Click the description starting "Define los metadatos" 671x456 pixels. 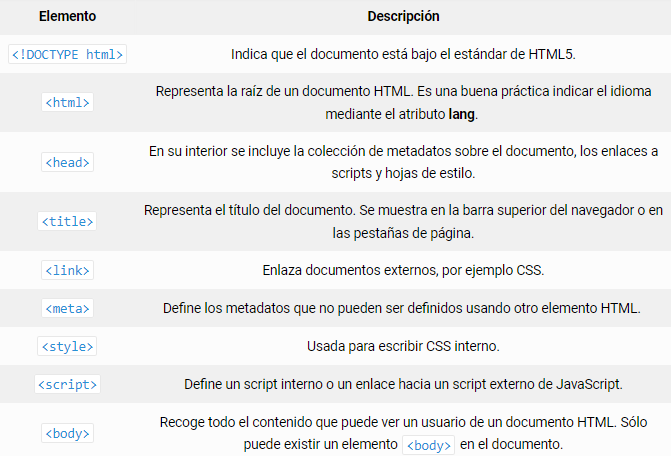pos(403,308)
